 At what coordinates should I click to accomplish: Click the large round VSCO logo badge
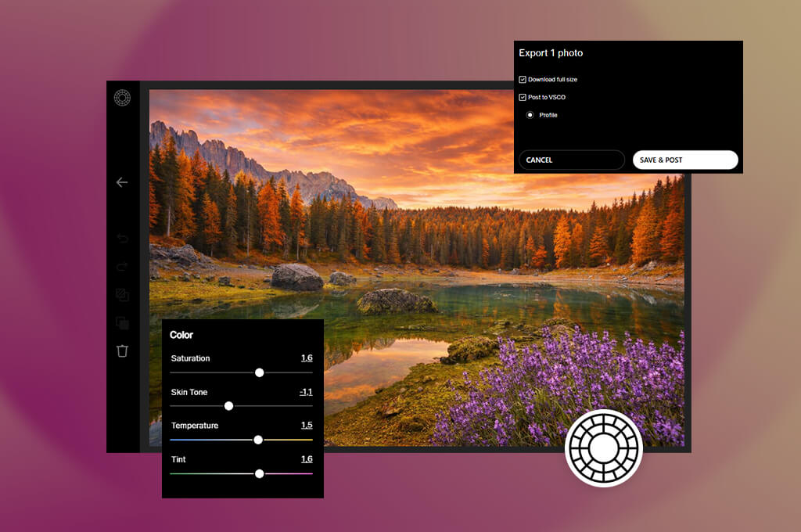click(604, 448)
